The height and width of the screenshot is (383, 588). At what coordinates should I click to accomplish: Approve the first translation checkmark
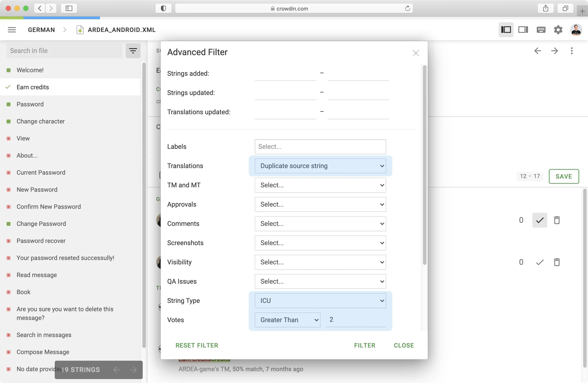click(x=540, y=220)
